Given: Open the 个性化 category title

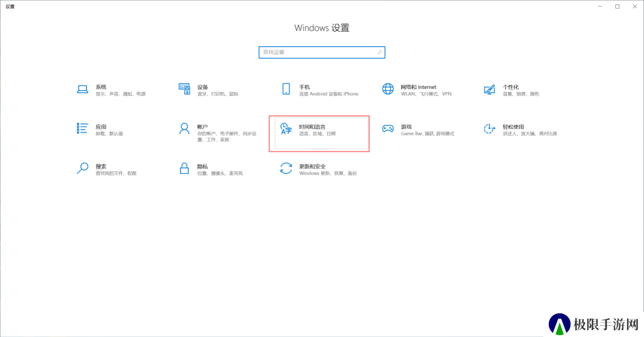Looking at the screenshot, I should pyautogui.click(x=511, y=87).
